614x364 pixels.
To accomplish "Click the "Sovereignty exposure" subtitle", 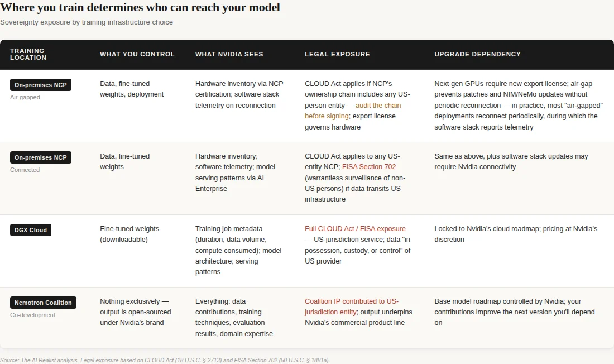I will click(x=87, y=22).
